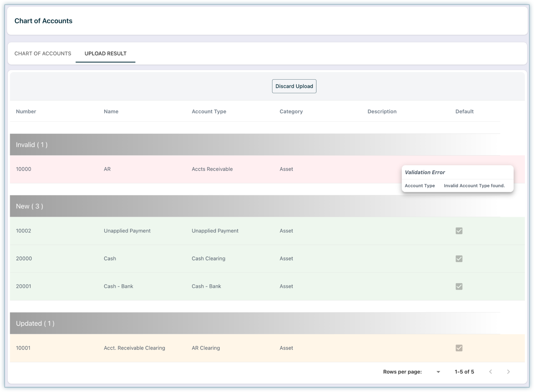
Task: Collapse the Updated (1) group header
Action: [x=35, y=323]
